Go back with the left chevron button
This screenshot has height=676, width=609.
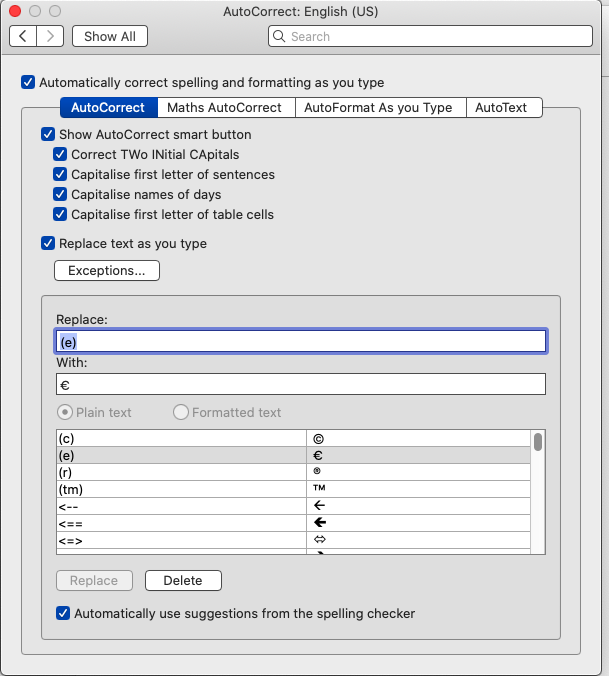point(23,36)
